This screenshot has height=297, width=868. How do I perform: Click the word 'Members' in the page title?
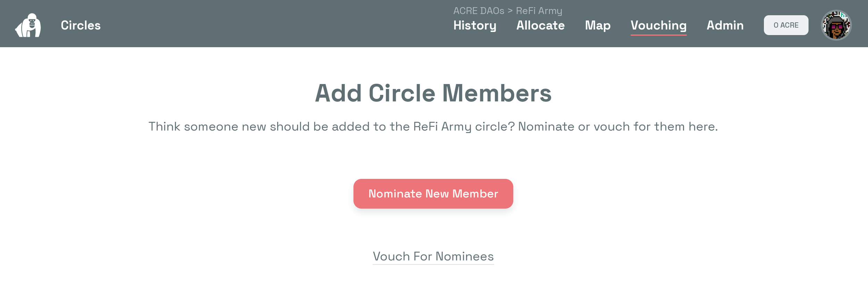[x=496, y=93]
